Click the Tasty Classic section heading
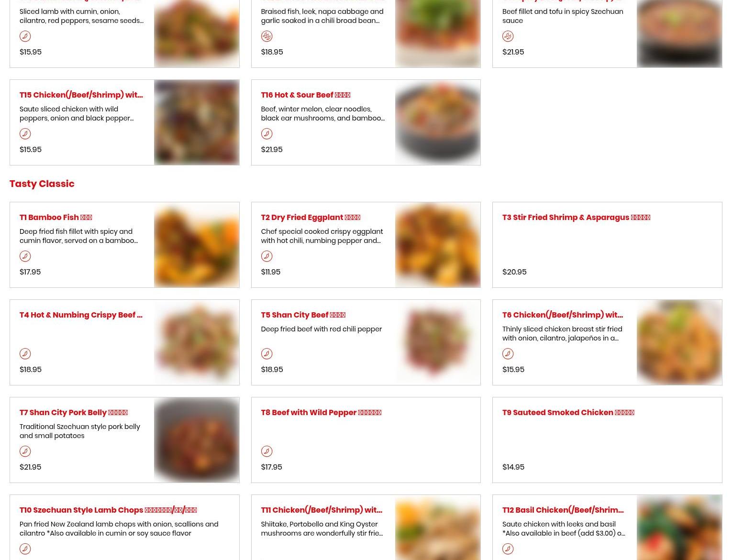 (42, 184)
